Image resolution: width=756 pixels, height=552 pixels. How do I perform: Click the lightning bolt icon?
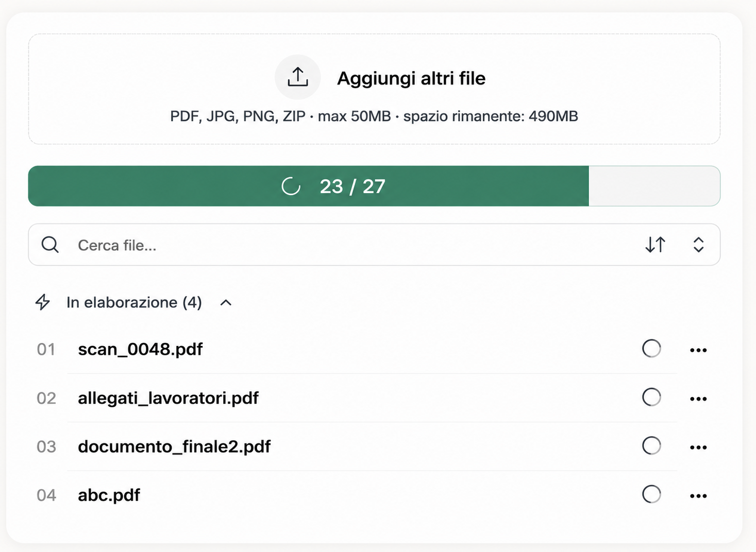[x=43, y=302]
